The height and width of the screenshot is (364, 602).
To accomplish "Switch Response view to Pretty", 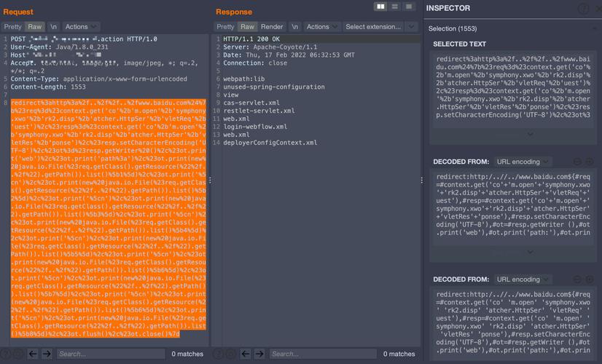I will [225, 26].
